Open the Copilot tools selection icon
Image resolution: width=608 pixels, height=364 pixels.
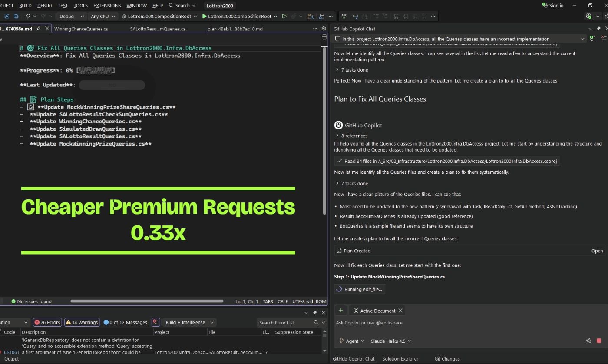pyautogui.click(x=588, y=341)
